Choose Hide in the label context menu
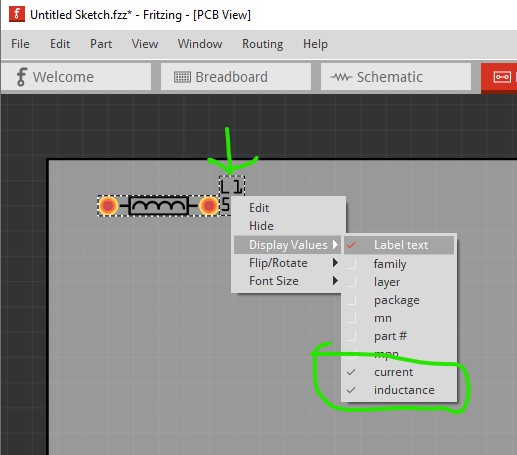 tap(261, 226)
